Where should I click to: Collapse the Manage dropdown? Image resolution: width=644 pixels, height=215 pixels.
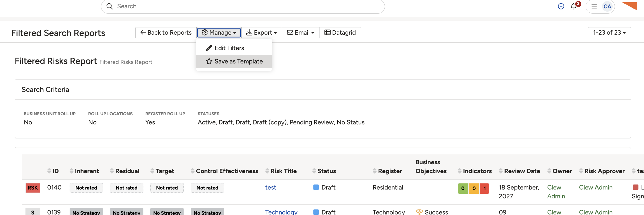point(219,32)
